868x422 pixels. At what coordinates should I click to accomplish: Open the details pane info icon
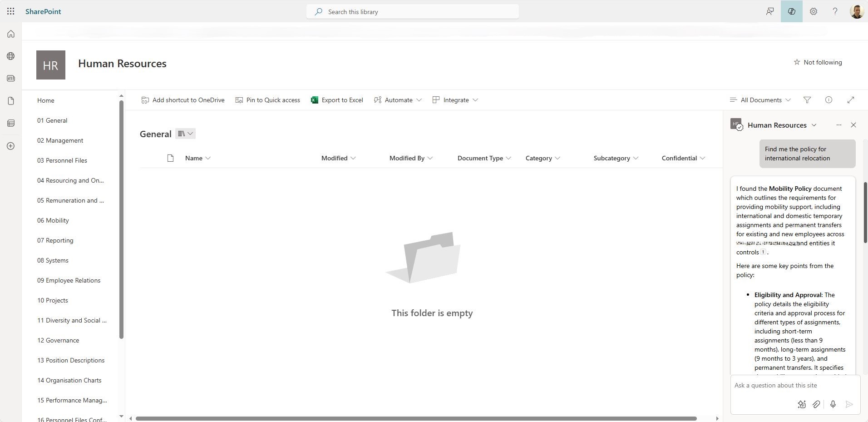829,100
